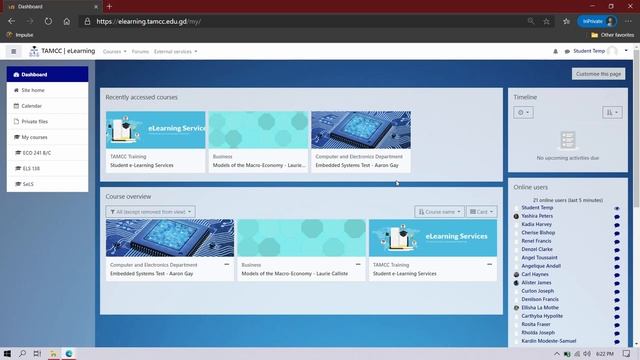Message Denzel Clarke via chat icon
This screenshot has width=640, height=360.
click(x=617, y=250)
